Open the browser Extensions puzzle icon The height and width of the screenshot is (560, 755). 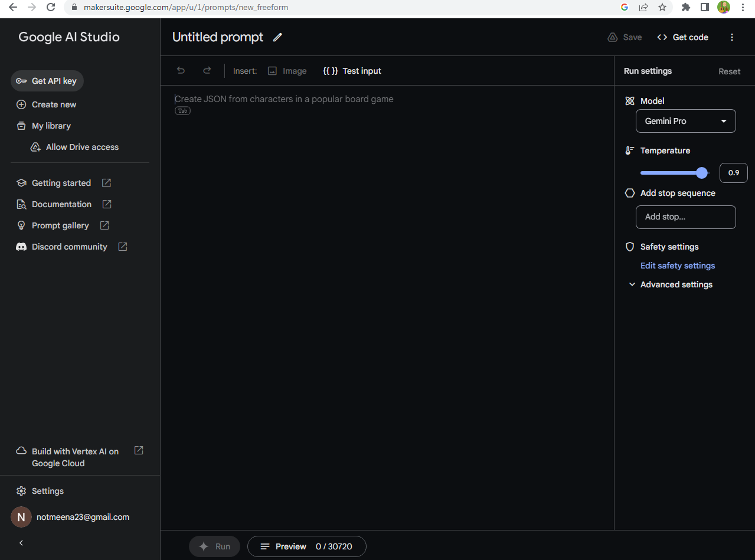point(686,8)
